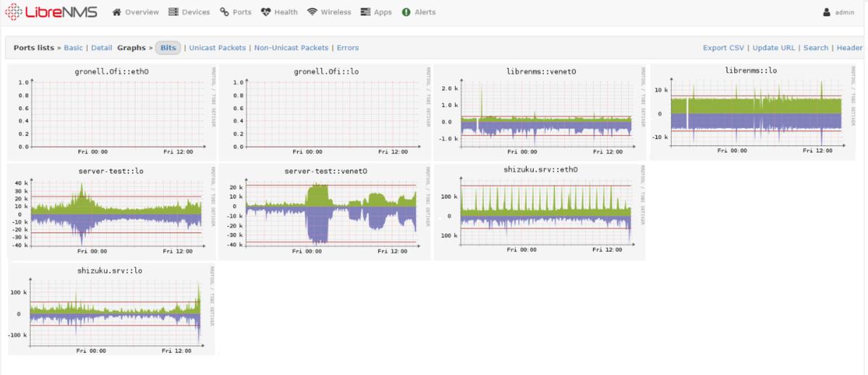Show the Errors graphs
The width and height of the screenshot is (868, 375).
[x=348, y=48]
